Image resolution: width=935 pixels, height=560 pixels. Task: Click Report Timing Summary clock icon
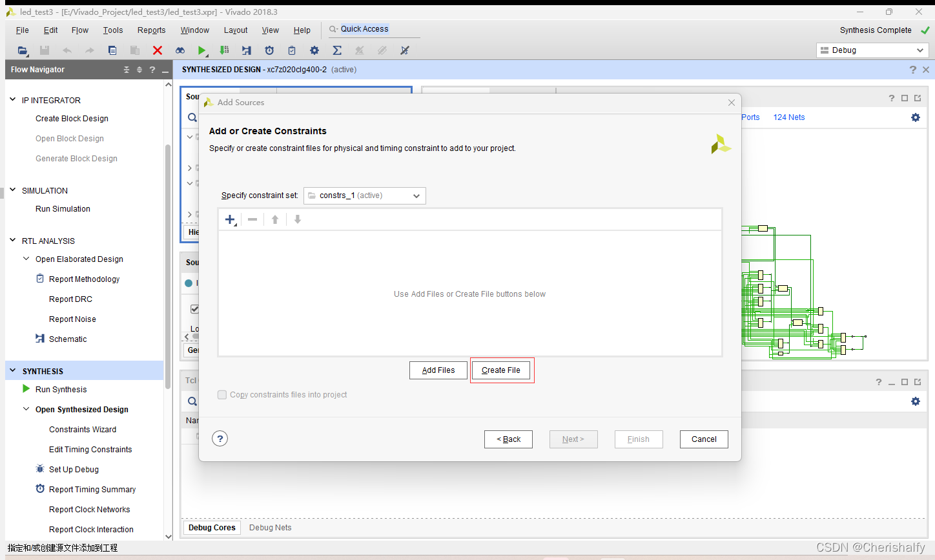tap(40, 489)
